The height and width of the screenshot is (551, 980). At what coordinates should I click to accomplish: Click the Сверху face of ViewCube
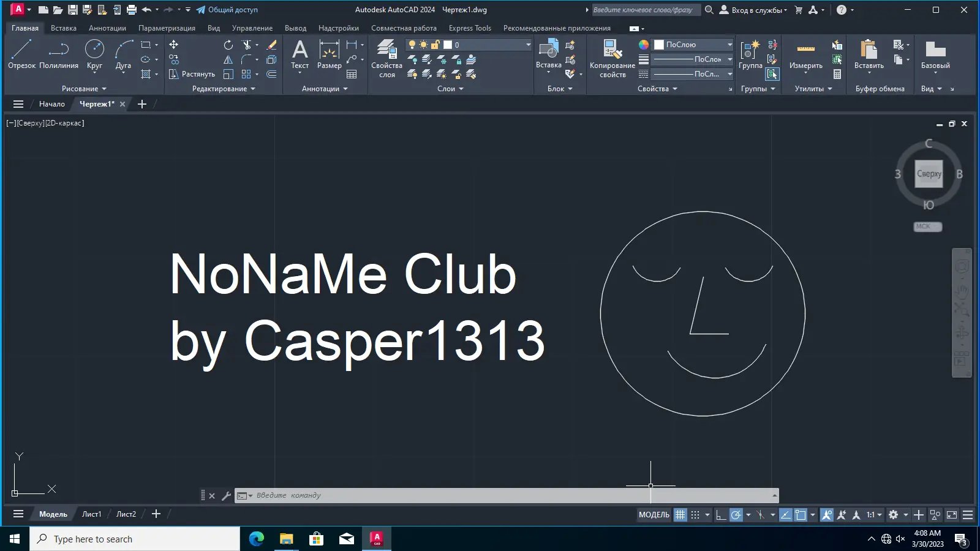929,174
